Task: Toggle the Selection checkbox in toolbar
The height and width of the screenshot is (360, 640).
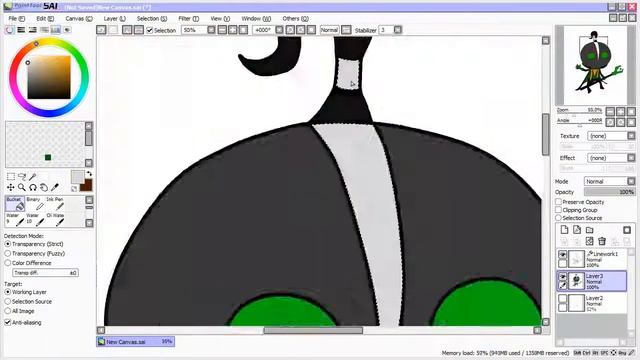Action: click(x=150, y=30)
